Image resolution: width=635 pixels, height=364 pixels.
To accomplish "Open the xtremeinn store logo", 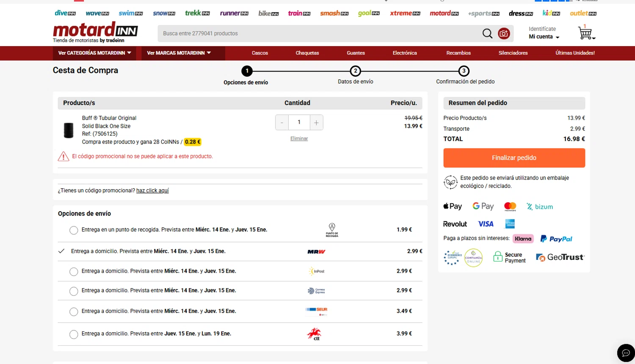I will (x=405, y=13).
